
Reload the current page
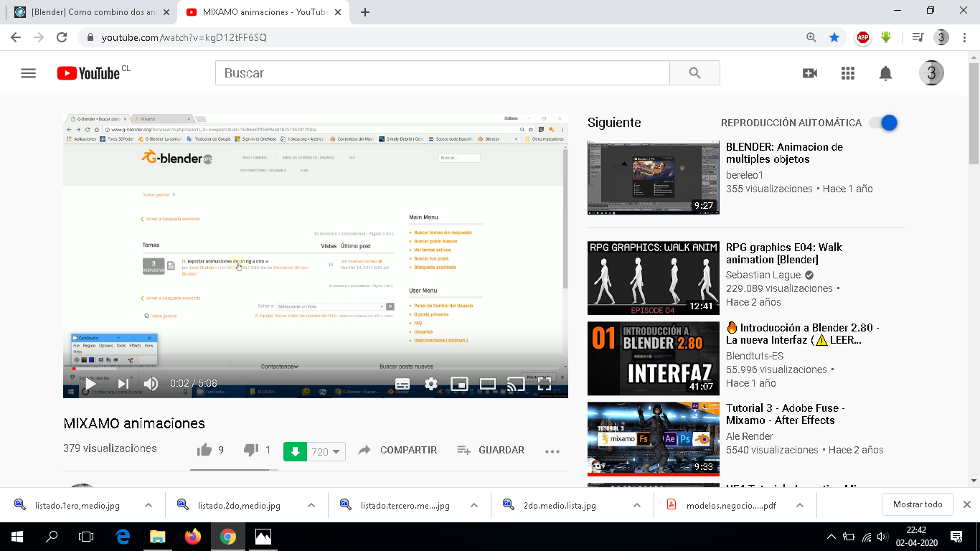(62, 37)
